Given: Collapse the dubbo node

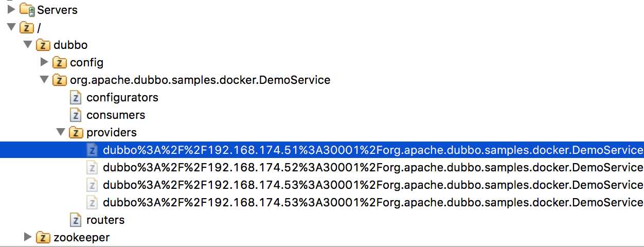Looking at the screenshot, I should point(28,45).
